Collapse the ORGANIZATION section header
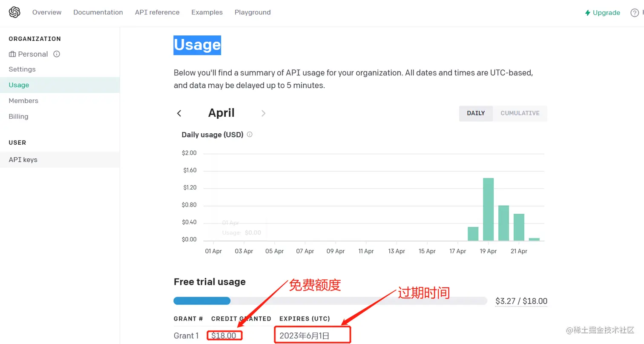 coord(34,39)
